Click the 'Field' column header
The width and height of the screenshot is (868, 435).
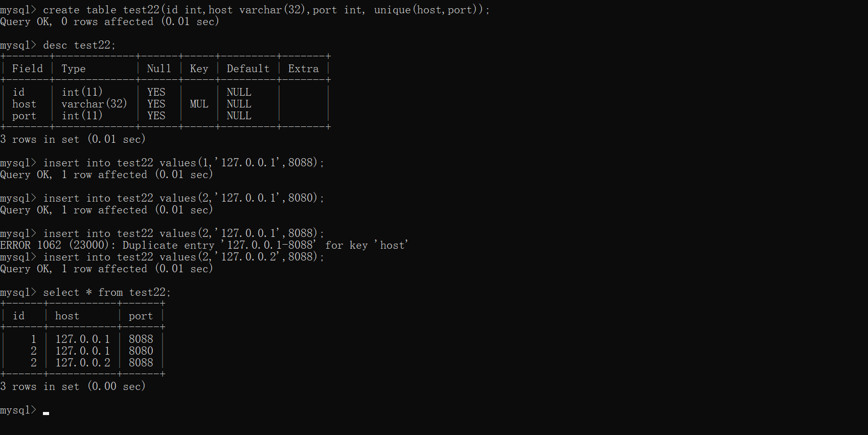[28, 69]
